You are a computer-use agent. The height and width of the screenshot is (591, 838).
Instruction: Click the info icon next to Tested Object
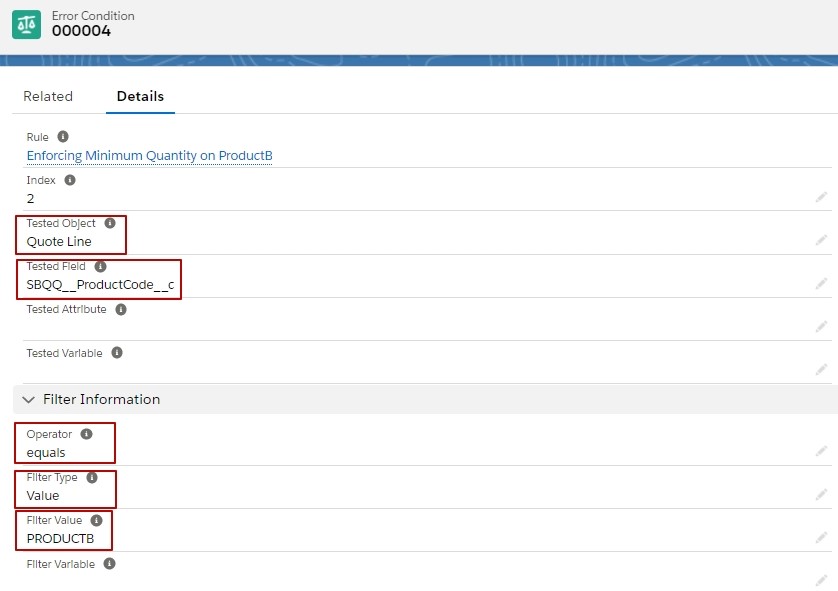point(110,223)
